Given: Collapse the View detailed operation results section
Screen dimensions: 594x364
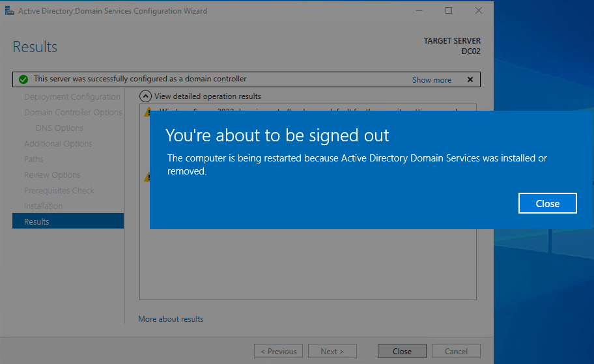Looking at the screenshot, I should (x=146, y=96).
